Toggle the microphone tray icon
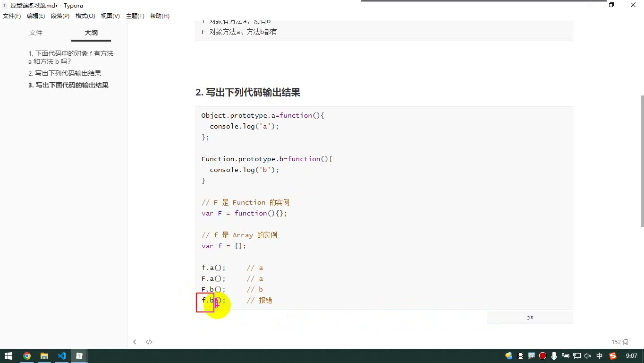The height and width of the screenshot is (363, 644). click(554, 356)
